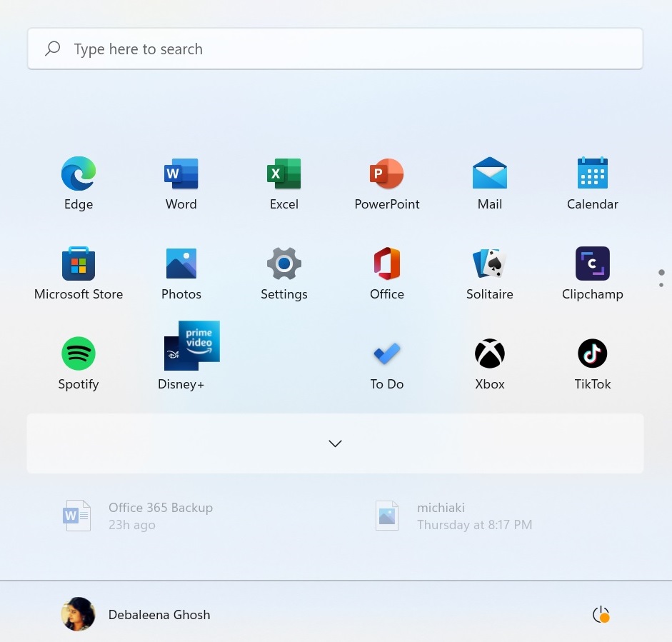Image resolution: width=672 pixels, height=642 pixels.
Task: Launch the Office app
Action: coord(387,273)
